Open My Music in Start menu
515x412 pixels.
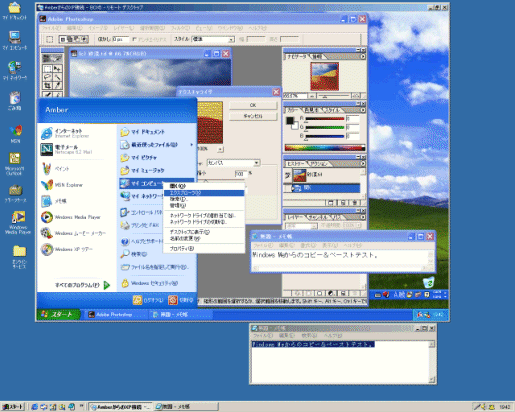click(x=143, y=170)
